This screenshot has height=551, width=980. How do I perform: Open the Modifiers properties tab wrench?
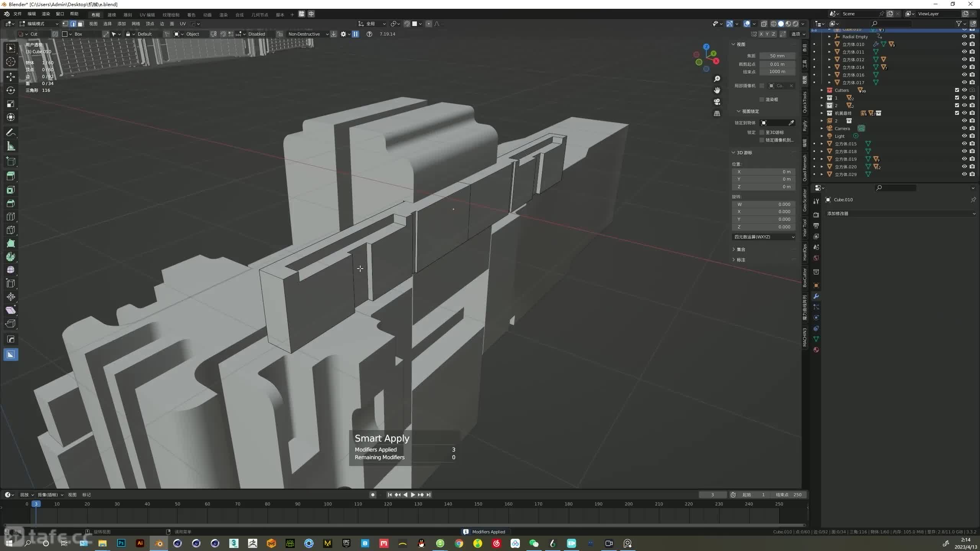pyautogui.click(x=816, y=296)
